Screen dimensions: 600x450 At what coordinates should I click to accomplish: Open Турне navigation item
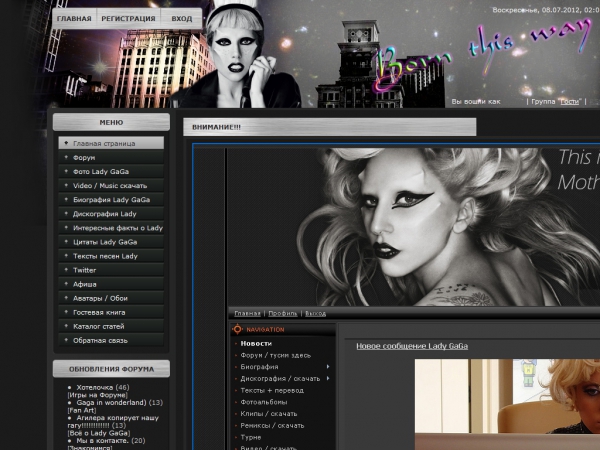click(251, 437)
